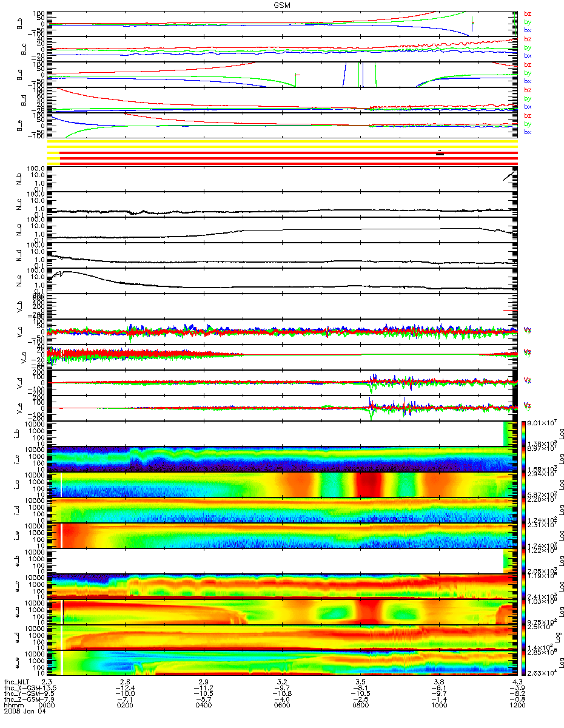The width and height of the screenshot is (564, 728).
Task: Click the X-GSM value -12.4
Action: tap(126, 689)
